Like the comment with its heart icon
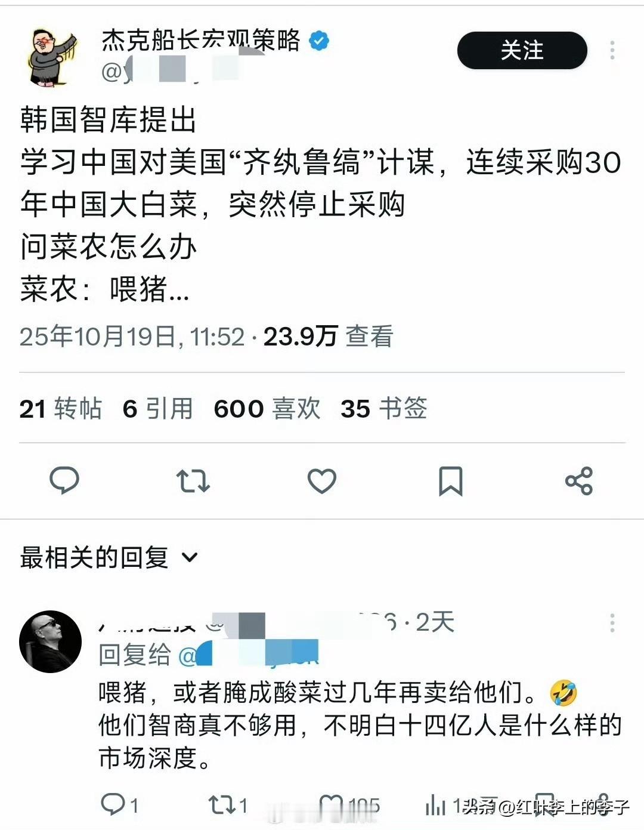This screenshot has height=830, width=644. pyautogui.click(x=332, y=805)
